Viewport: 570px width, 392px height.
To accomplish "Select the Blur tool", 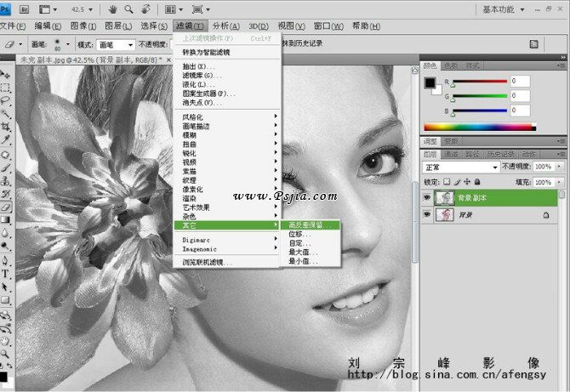I will (x=5, y=232).
